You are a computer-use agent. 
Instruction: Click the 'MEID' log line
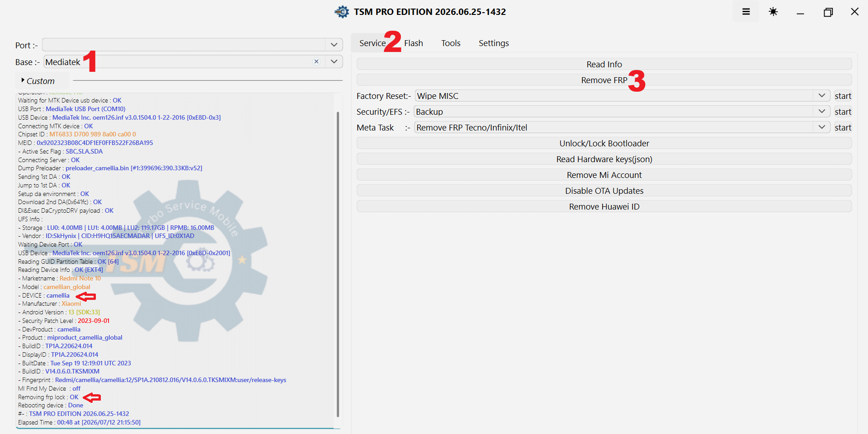pos(85,143)
